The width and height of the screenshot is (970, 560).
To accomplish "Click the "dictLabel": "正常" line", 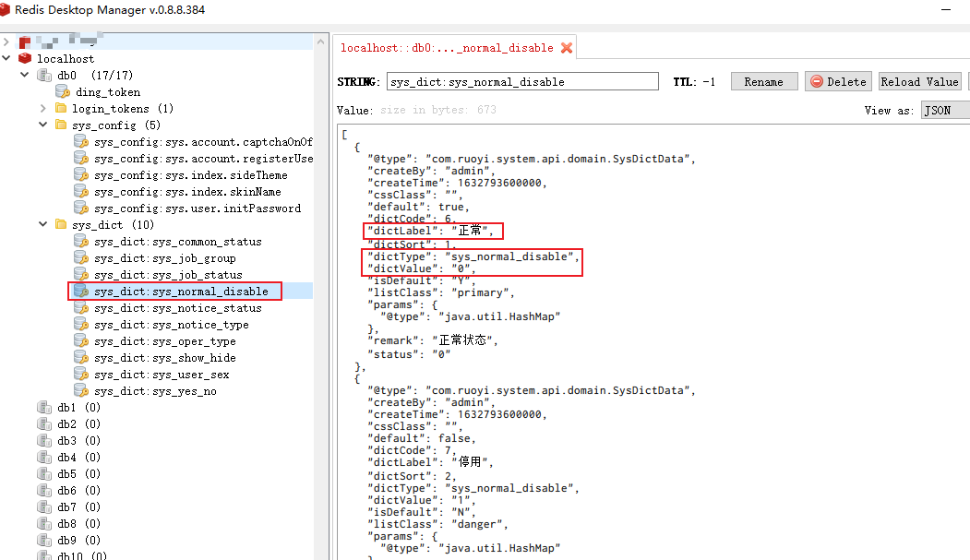I will click(x=431, y=231).
